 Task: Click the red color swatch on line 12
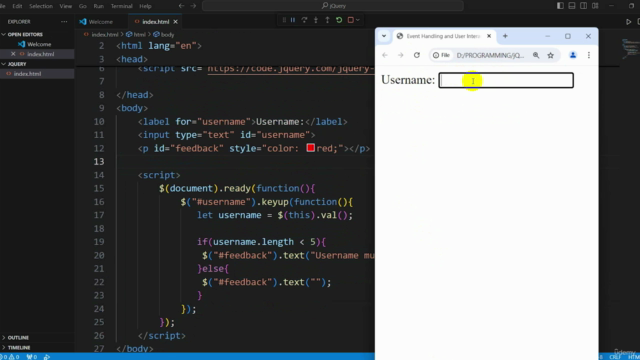(311, 148)
